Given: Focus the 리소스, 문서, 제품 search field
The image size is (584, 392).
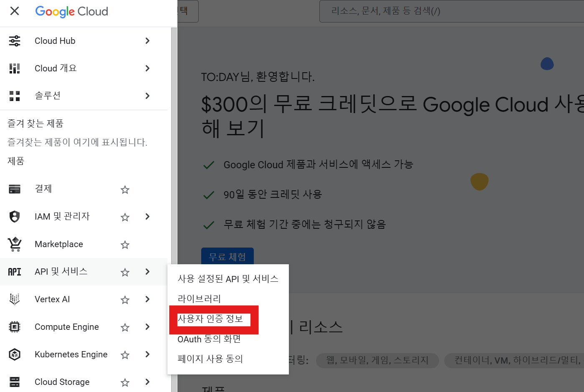Looking at the screenshot, I should [452, 11].
